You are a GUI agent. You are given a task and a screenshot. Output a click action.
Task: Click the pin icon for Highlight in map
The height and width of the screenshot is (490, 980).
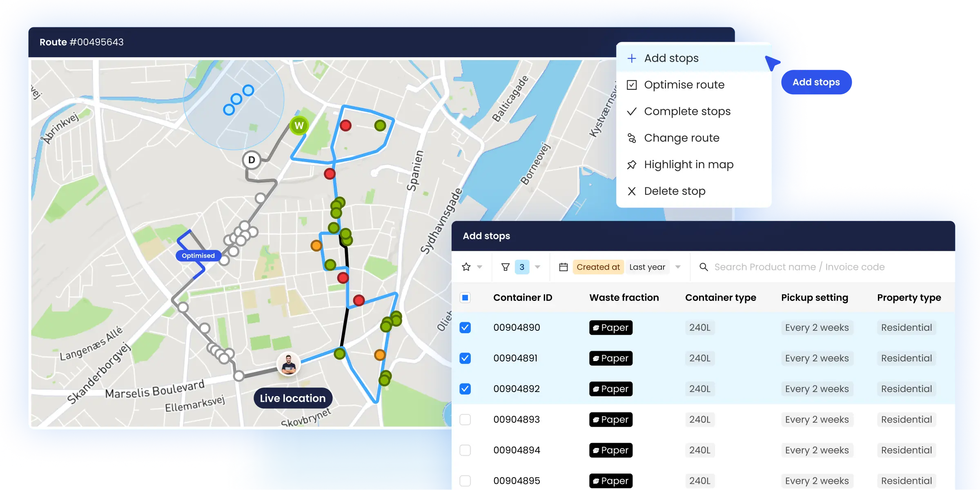coord(632,165)
